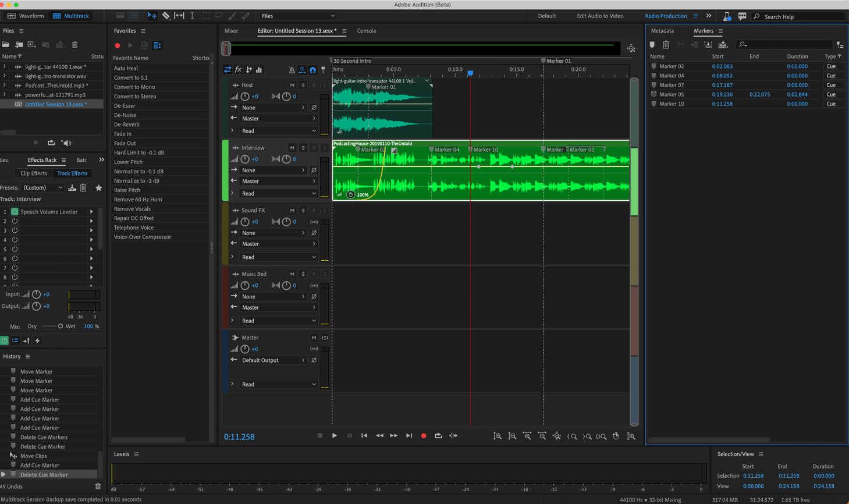Select the Razor tool

pos(166,16)
